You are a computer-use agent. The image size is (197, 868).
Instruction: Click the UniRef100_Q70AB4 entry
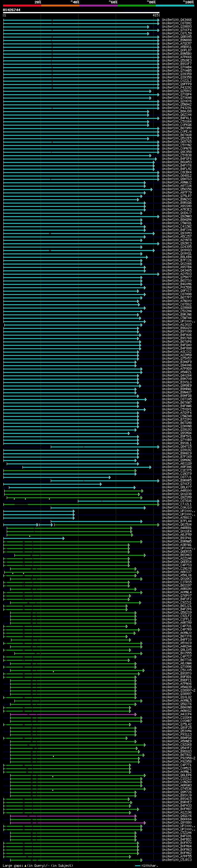click(x=177, y=67)
